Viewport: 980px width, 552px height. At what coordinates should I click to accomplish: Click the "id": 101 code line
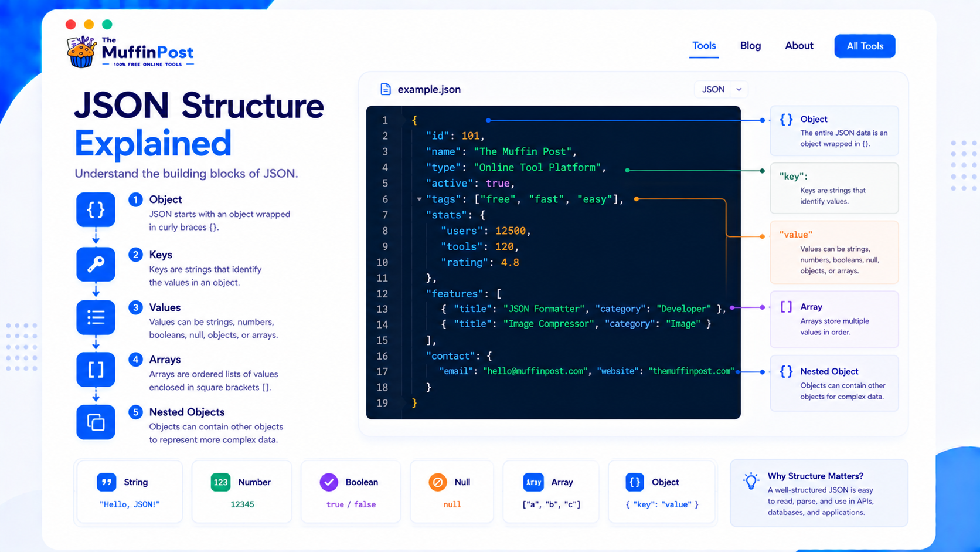(455, 136)
